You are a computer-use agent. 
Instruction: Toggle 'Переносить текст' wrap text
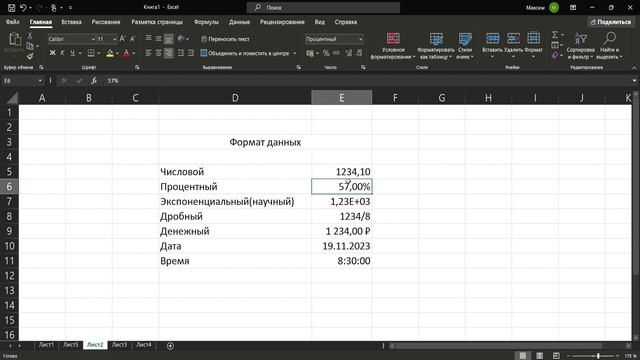(225, 39)
